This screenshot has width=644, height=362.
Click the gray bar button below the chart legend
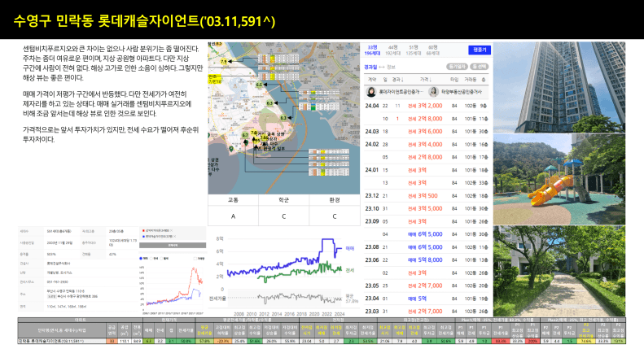coord(173,245)
